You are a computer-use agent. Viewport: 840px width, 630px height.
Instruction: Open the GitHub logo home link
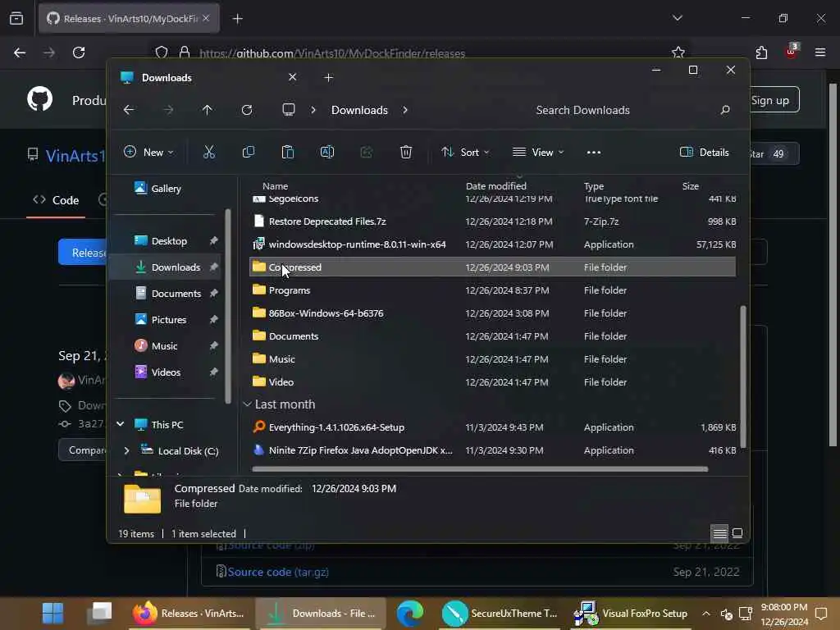coord(40,99)
